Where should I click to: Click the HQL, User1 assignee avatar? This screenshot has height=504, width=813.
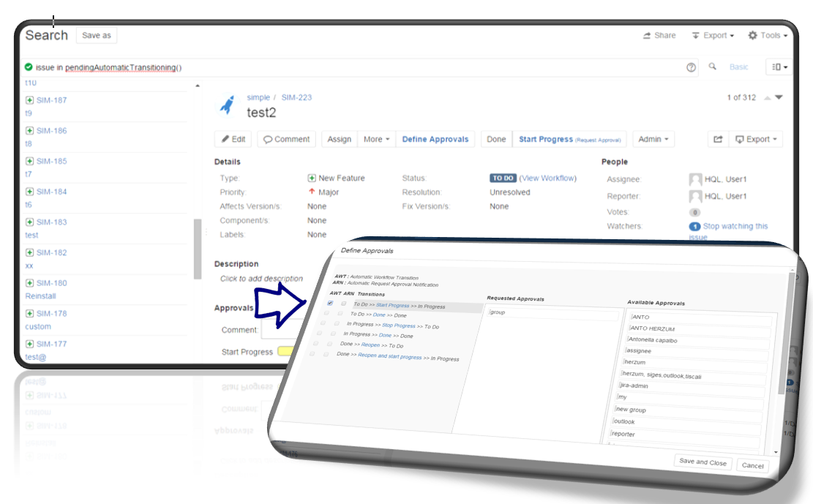point(695,179)
